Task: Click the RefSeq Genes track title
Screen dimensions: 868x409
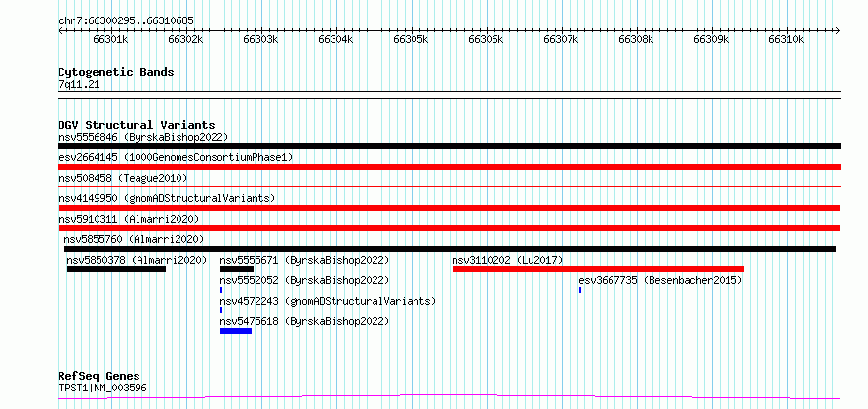Action: [99, 377]
